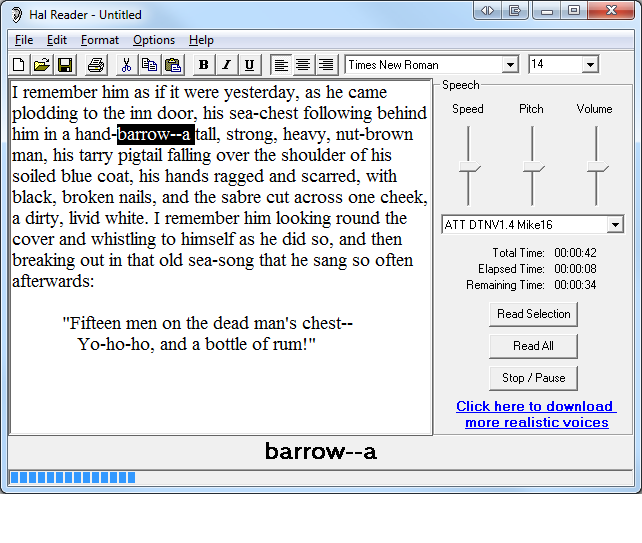Open the Format menu

tap(99, 40)
